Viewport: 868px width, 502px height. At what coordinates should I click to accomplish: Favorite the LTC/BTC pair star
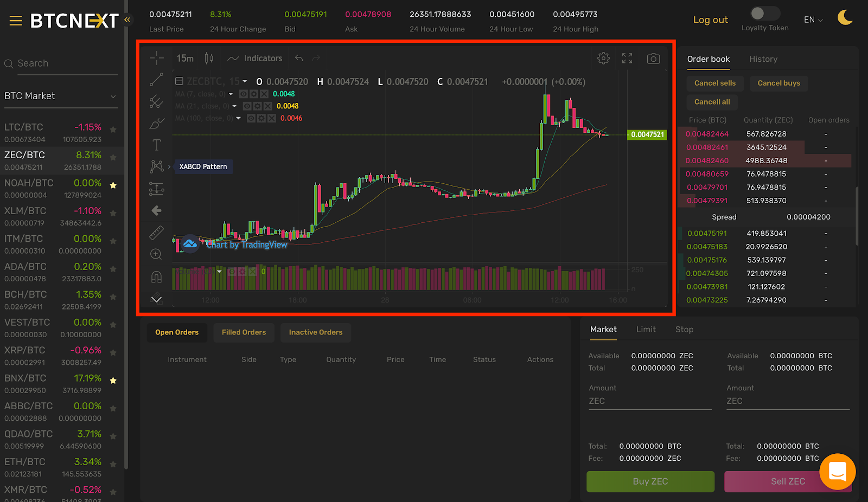113,130
